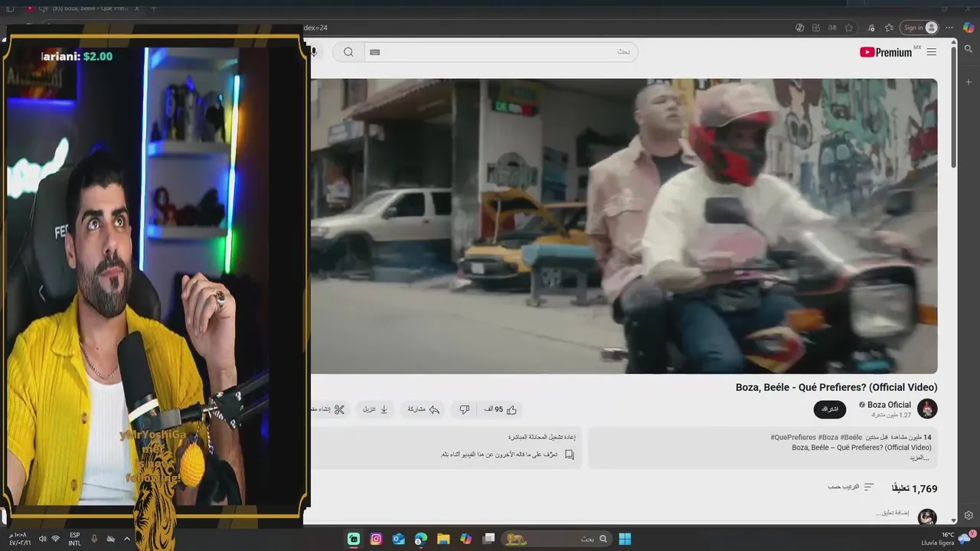
Task: Open the Edge sidebar settings gear
Action: pyautogui.click(x=969, y=516)
